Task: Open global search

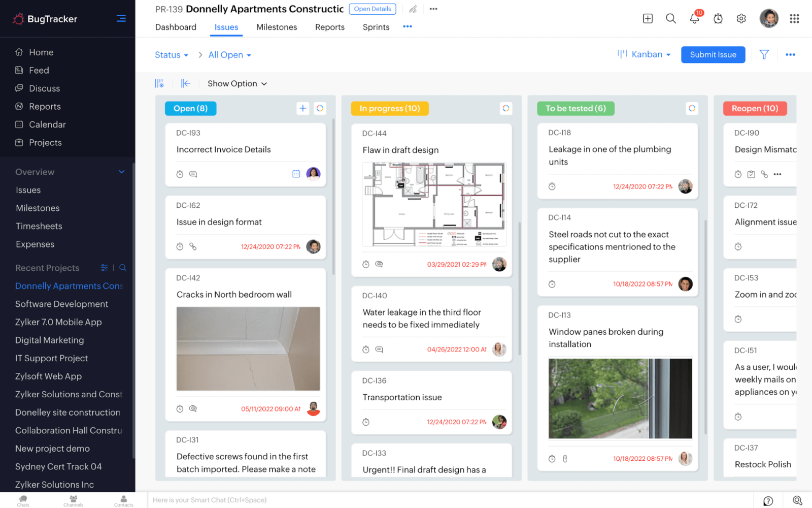Action: coord(670,18)
